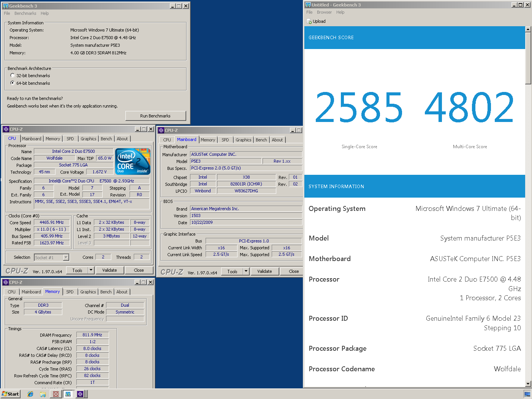Open the Browser menu in Untitled window
The image size is (532, 399).
(x=324, y=12)
